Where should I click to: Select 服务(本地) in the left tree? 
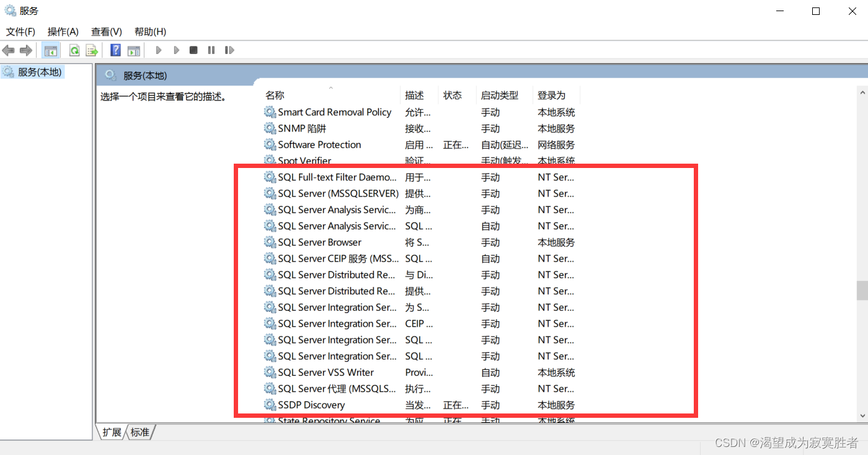40,72
